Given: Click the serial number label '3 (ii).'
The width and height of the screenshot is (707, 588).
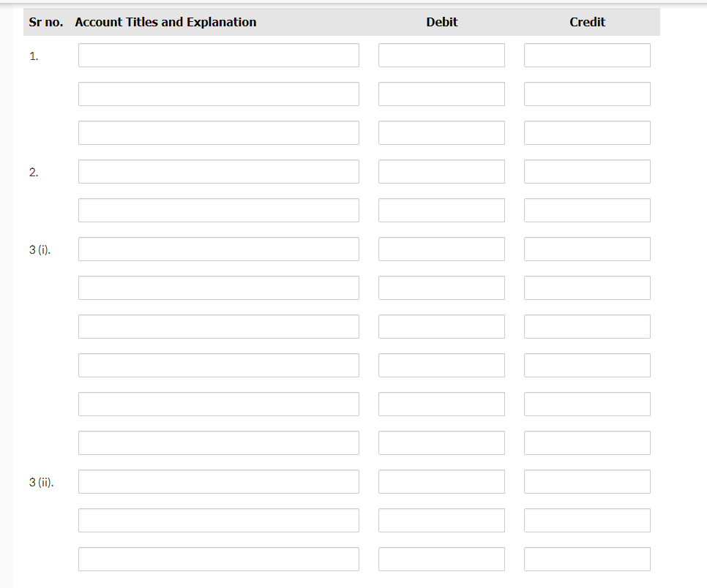Looking at the screenshot, I should tap(41, 482).
